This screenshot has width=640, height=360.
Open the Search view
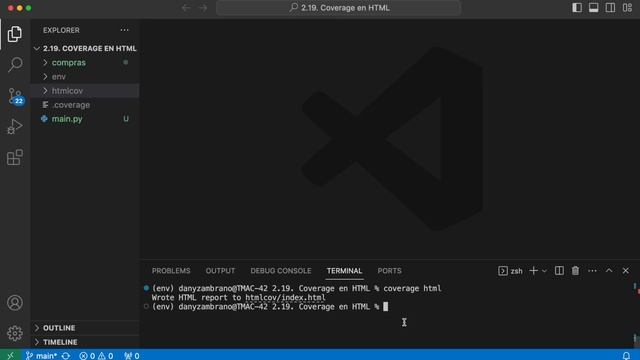tap(15, 64)
